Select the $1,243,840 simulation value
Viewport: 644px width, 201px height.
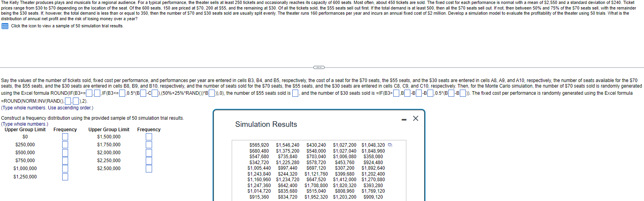pyautogui.click(x=259, y=174)
